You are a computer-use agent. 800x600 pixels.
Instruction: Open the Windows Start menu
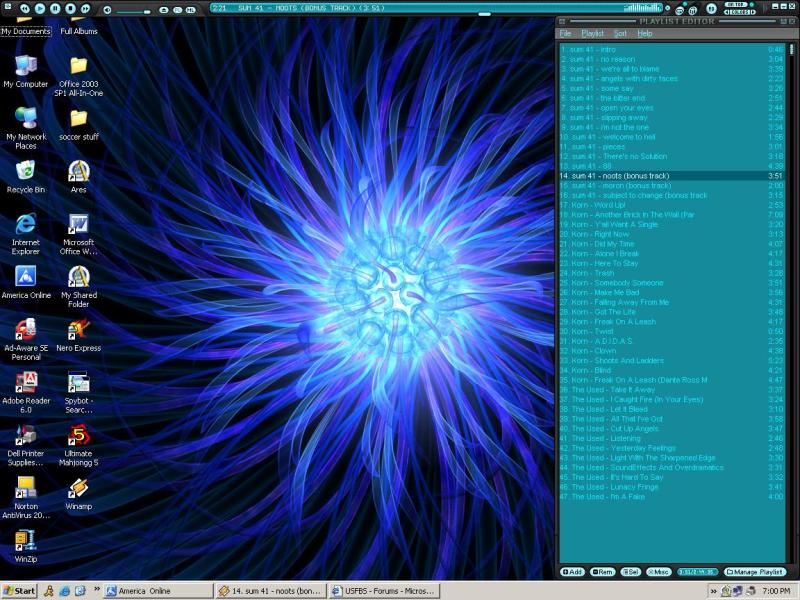pyautogui.click(x=19, y=591)
